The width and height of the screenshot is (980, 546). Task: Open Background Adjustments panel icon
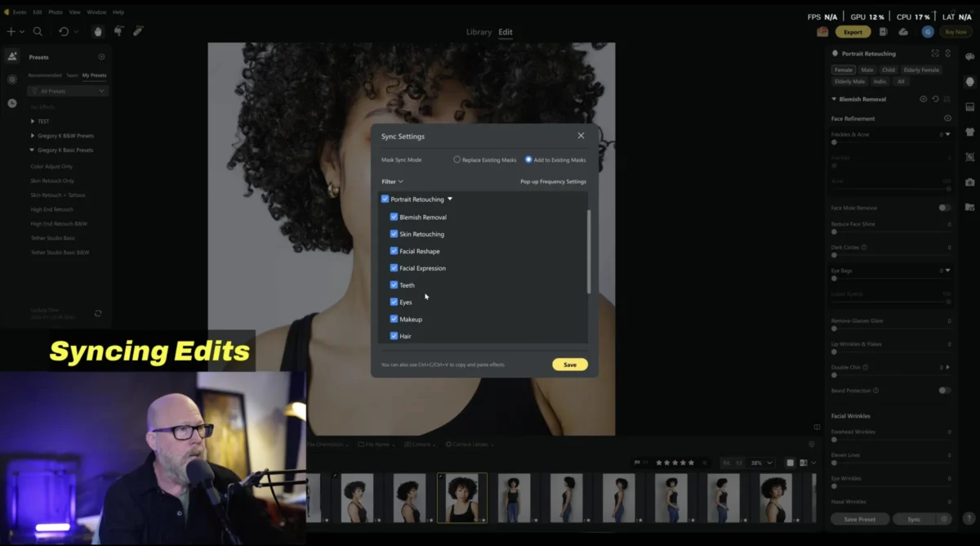tap(969, 107)
